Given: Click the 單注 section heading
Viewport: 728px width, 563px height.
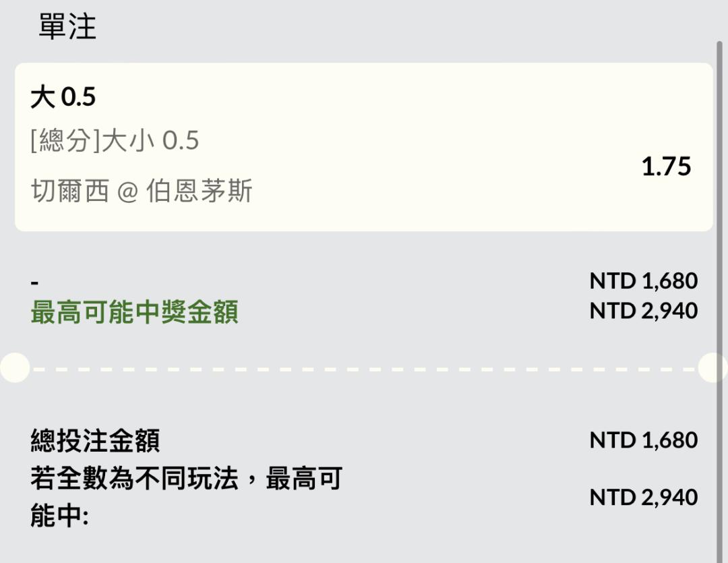Looking at the screenshot, I should (67, 26).
